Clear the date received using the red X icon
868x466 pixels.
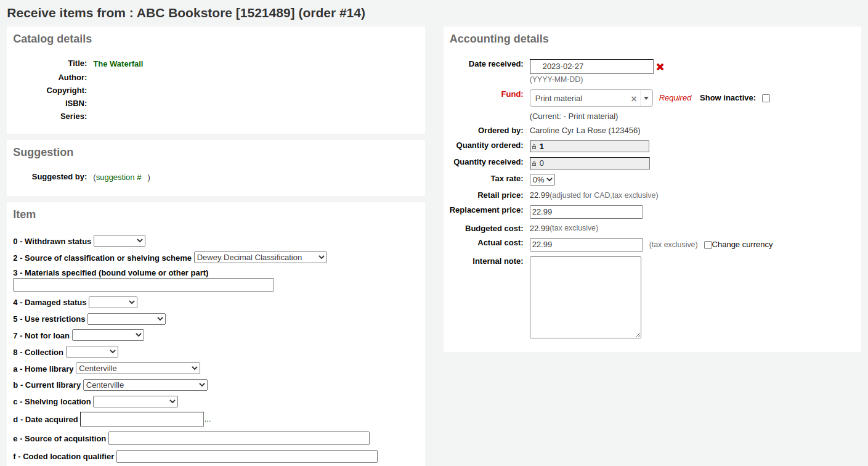tap(660, 67)
